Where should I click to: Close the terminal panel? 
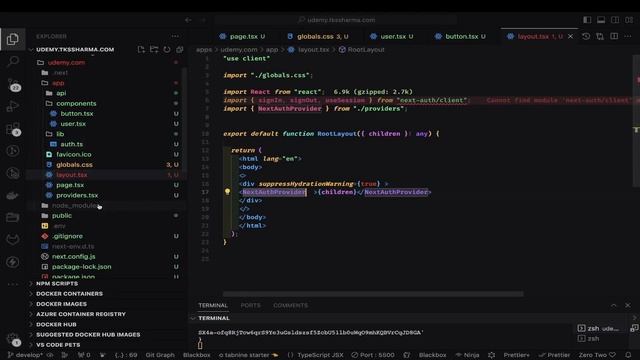point(628,305)
